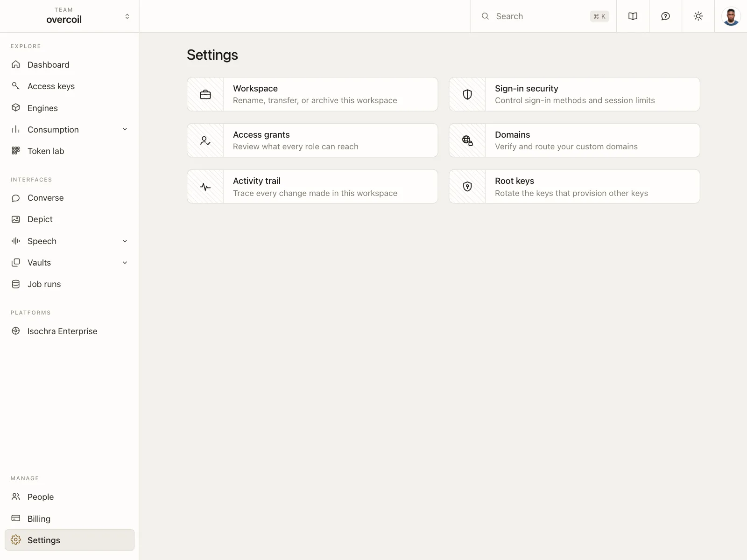Image resolution: width=747 pixels, height=560 pixels.
Task: Open the team switcher for overcoil
Action: click(x=70, y=16)
